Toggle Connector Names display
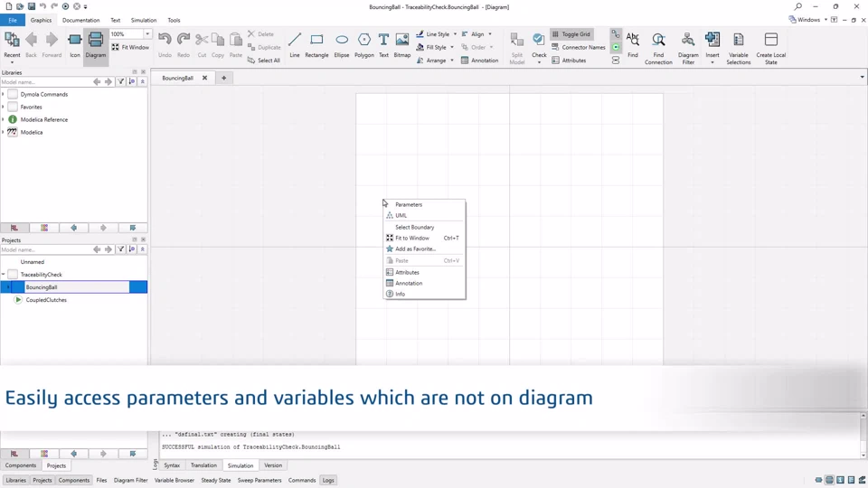868x488 pixels. 579,48
